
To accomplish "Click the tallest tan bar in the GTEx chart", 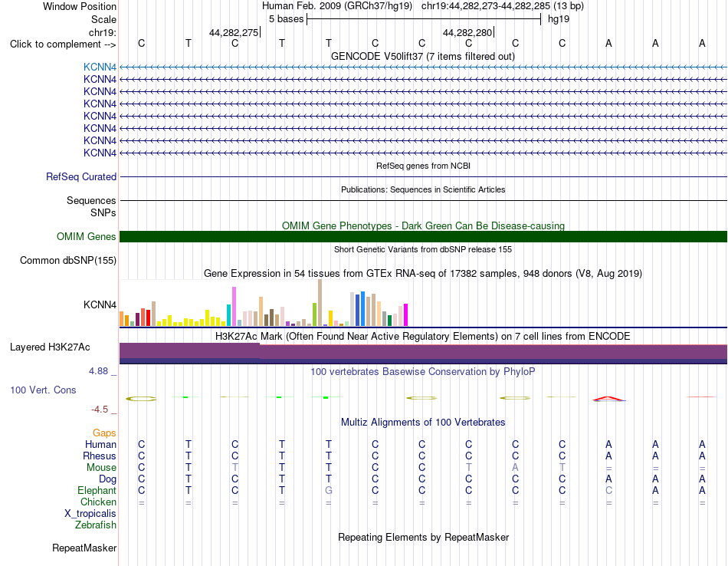I will [x=320, y=302].
